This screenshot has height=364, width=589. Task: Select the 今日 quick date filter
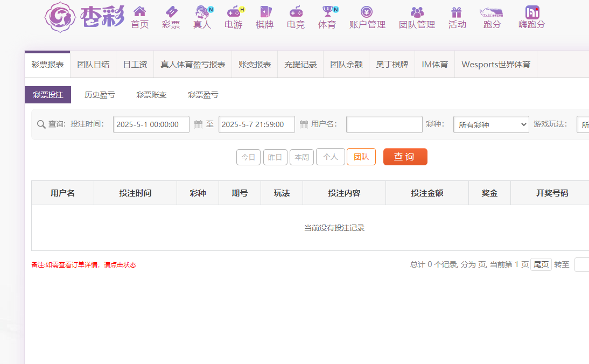248,157
